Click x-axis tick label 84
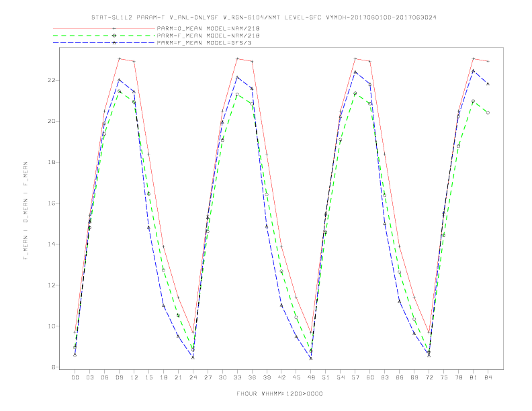This screenshot has width=532, height=411. pyautogui.click(x=488, y=377)
